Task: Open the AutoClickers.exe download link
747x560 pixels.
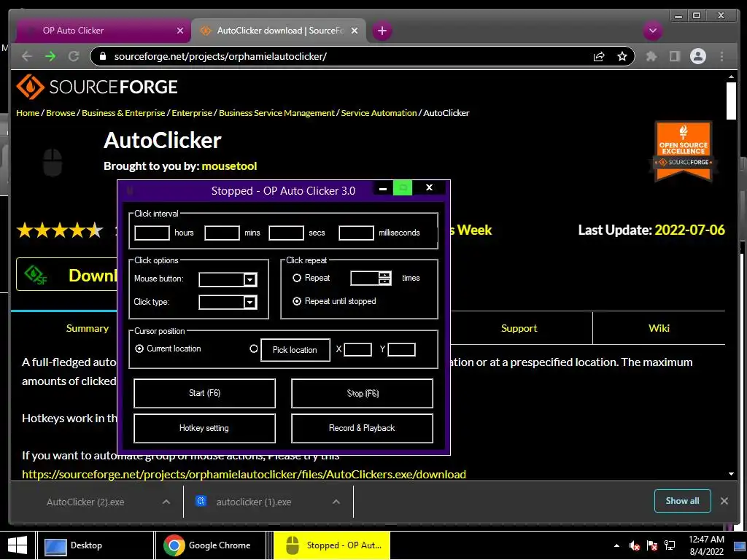Action: pyautogui.click(x=244, y=475)
